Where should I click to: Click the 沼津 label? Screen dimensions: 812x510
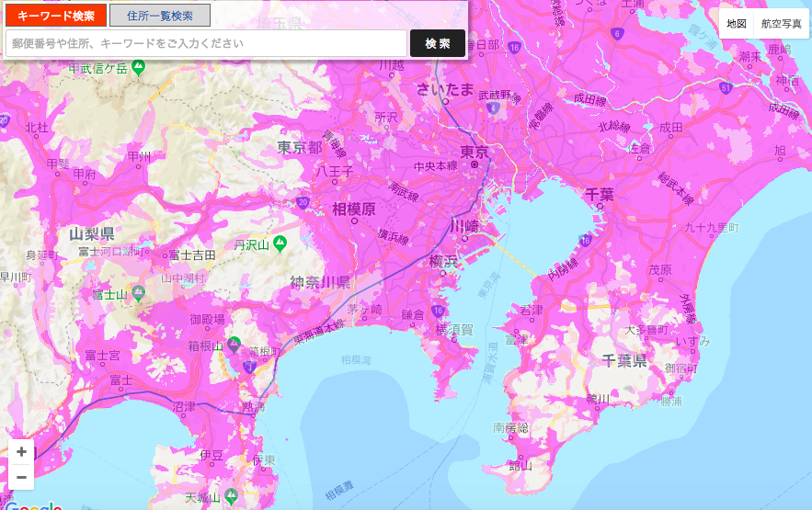[184, 406]
